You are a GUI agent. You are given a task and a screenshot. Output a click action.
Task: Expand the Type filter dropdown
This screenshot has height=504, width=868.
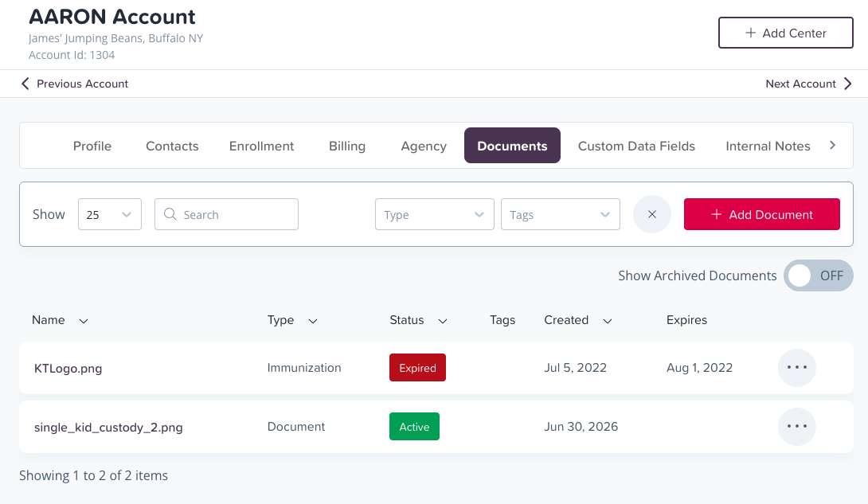435,214
